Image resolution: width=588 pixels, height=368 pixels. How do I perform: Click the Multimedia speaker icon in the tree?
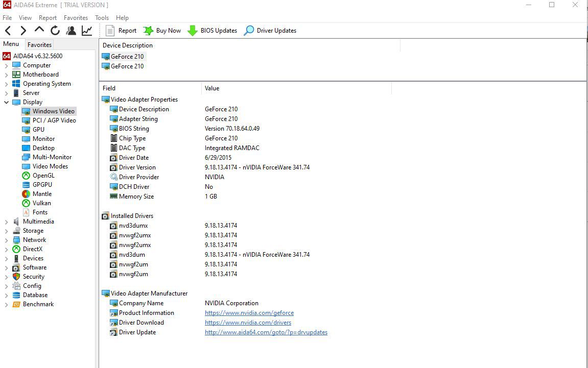(x=16, y=222)
